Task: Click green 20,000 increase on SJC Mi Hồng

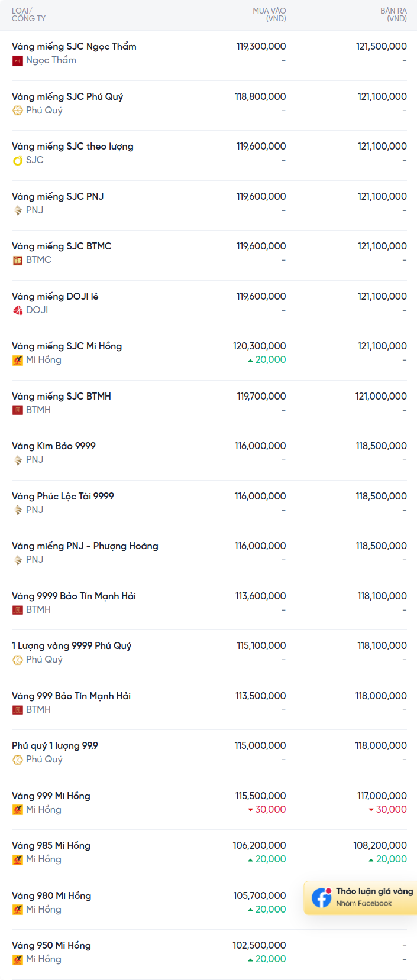Action: click(x=267, y=360)
